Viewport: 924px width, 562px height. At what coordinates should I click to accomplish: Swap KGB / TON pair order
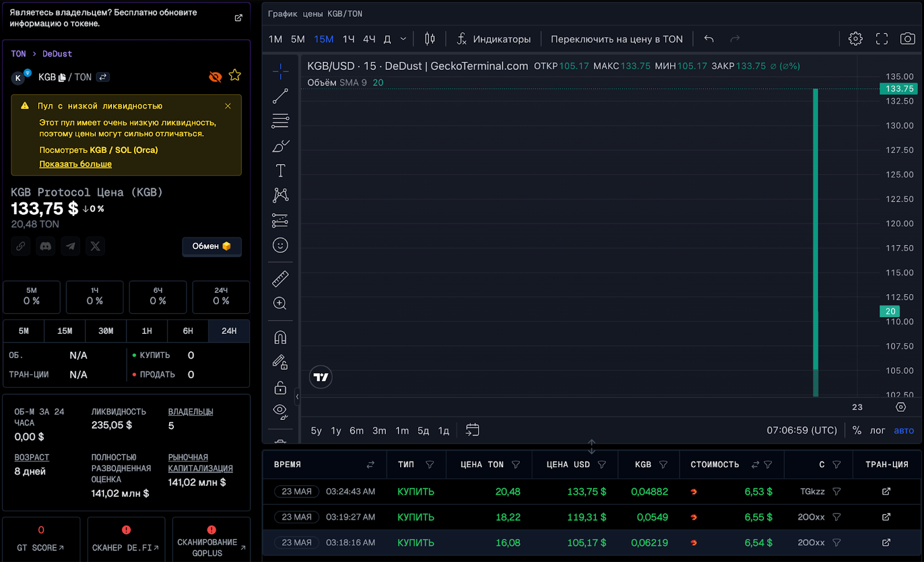[103, 77]
